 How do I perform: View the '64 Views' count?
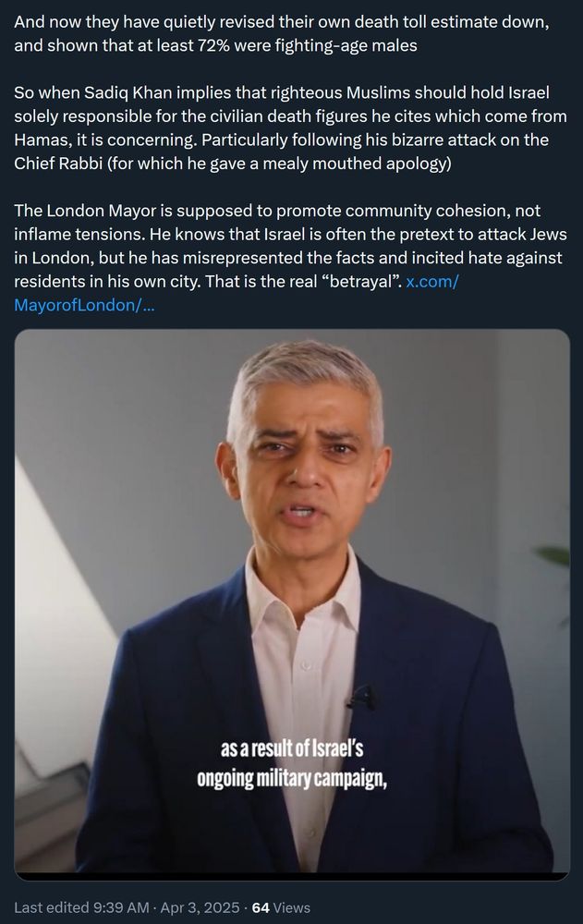coord(281,907)
